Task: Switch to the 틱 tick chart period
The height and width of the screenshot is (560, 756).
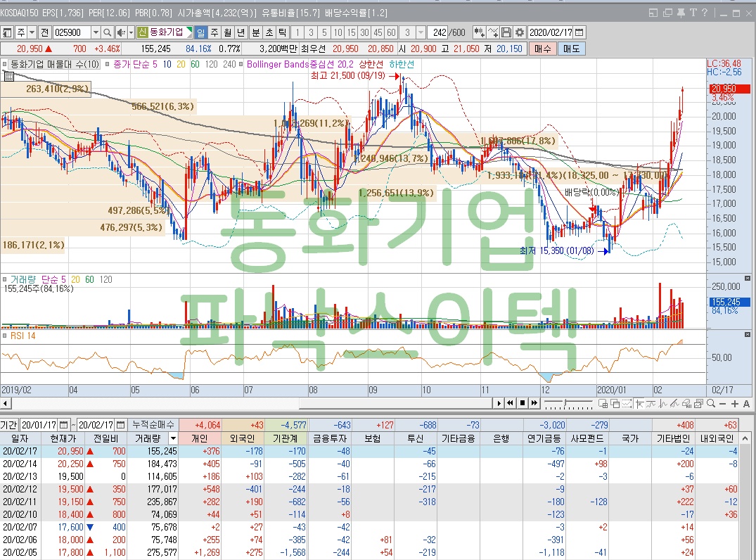Action: [x=283, y=32]
